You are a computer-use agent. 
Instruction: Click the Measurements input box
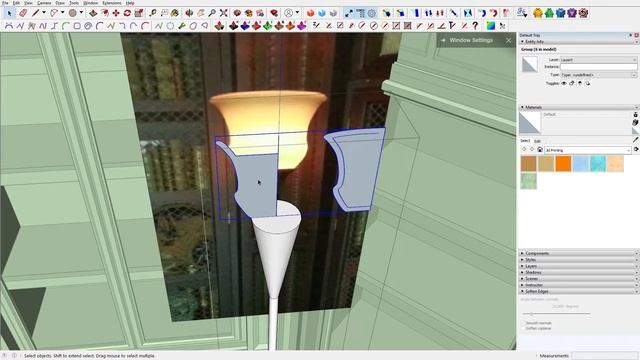click(x=604, y=356)
